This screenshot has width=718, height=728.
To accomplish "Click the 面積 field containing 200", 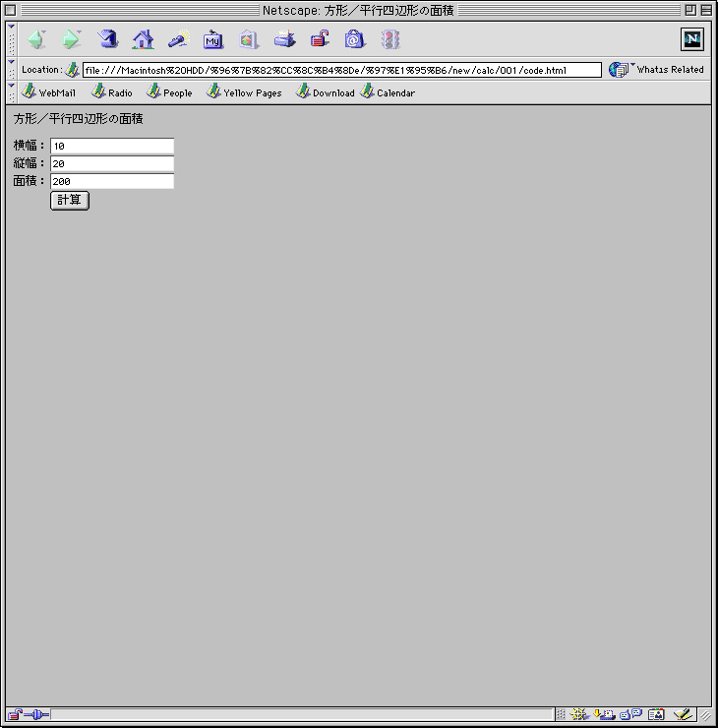I will pos(112,181).
